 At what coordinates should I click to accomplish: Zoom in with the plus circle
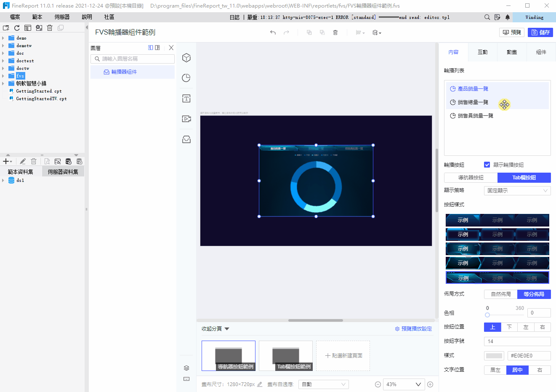430,384
